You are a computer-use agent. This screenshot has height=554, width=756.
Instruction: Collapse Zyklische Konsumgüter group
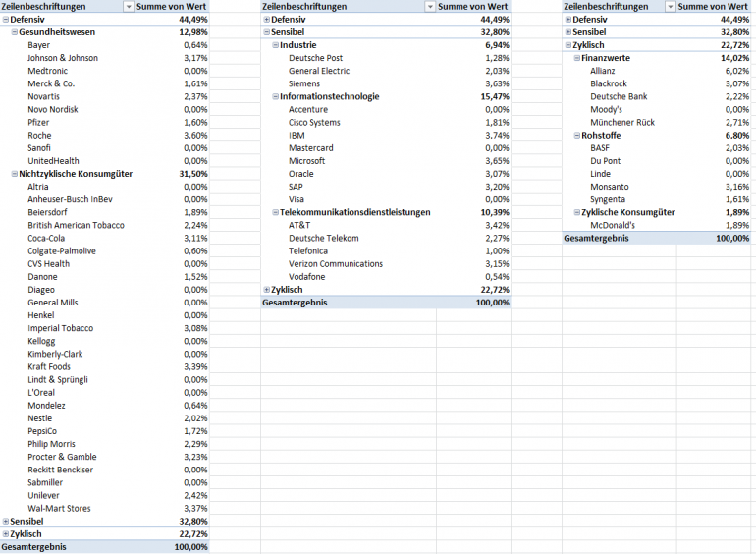[x=576, y=212]
